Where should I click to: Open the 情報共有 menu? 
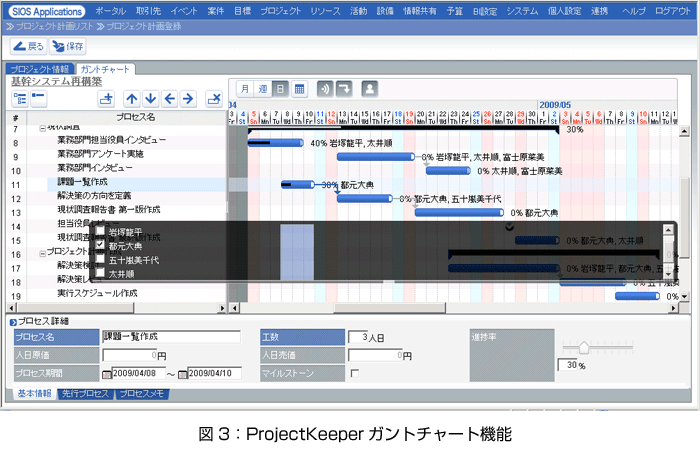(x=420, y=11)
